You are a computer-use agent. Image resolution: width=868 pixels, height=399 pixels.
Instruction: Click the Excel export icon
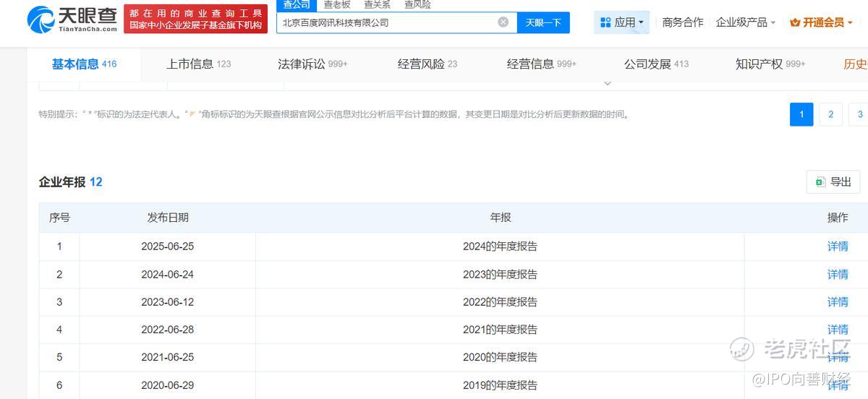click(820, 182)
